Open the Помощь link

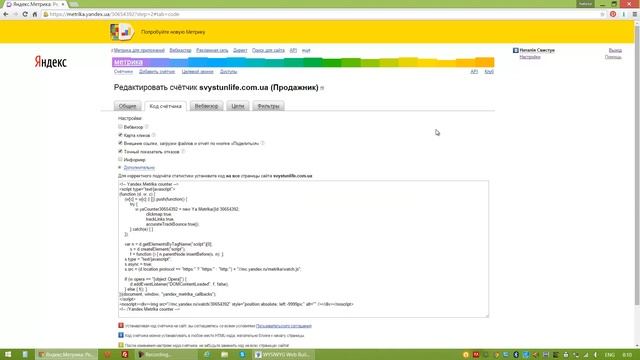tap(613, 57)
